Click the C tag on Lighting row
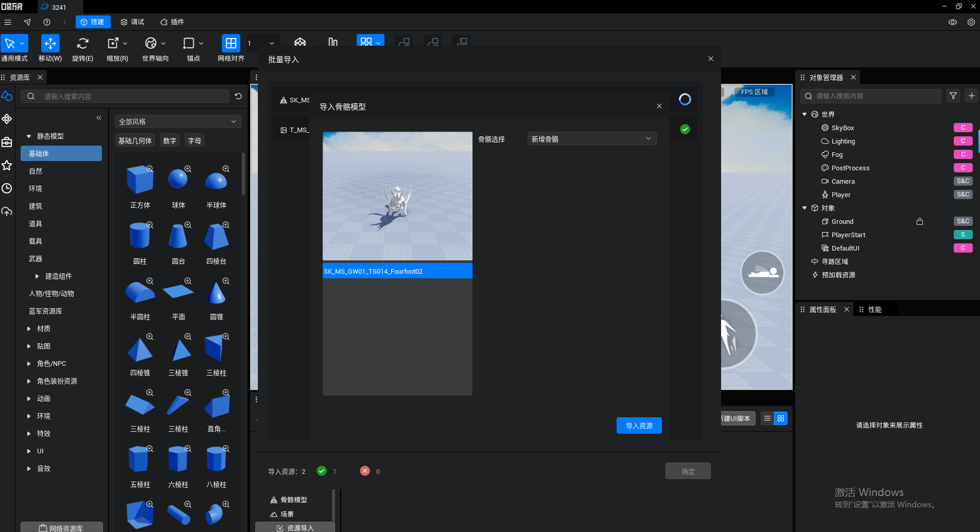The width and height of the screenshot is (980, 532). tap(962, 141)
